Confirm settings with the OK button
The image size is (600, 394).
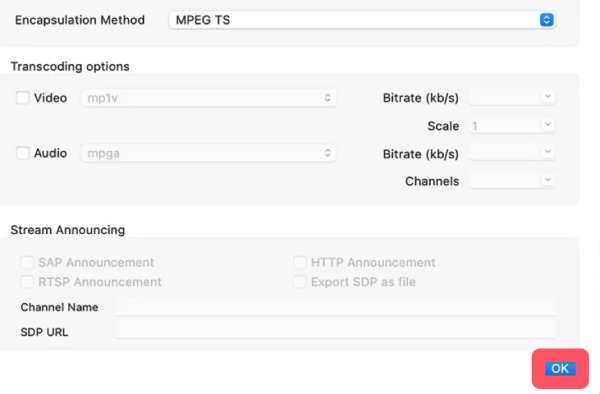[560, 368]
